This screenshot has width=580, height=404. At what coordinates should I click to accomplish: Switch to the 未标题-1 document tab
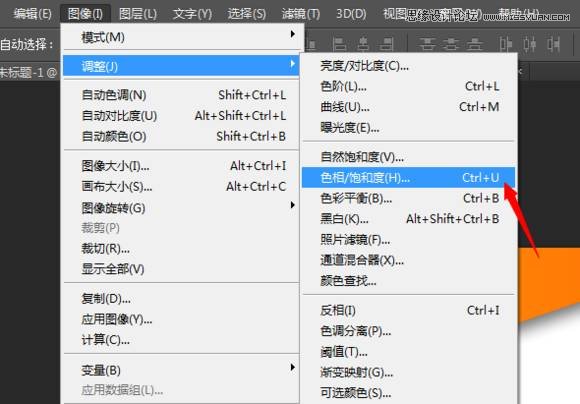[x=29, y=72]
